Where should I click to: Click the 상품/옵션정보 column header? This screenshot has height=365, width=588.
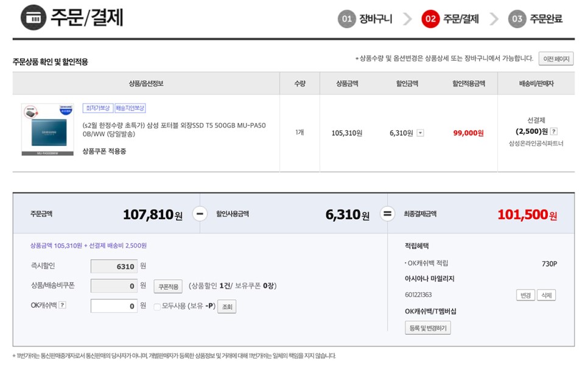click(146, 83)
